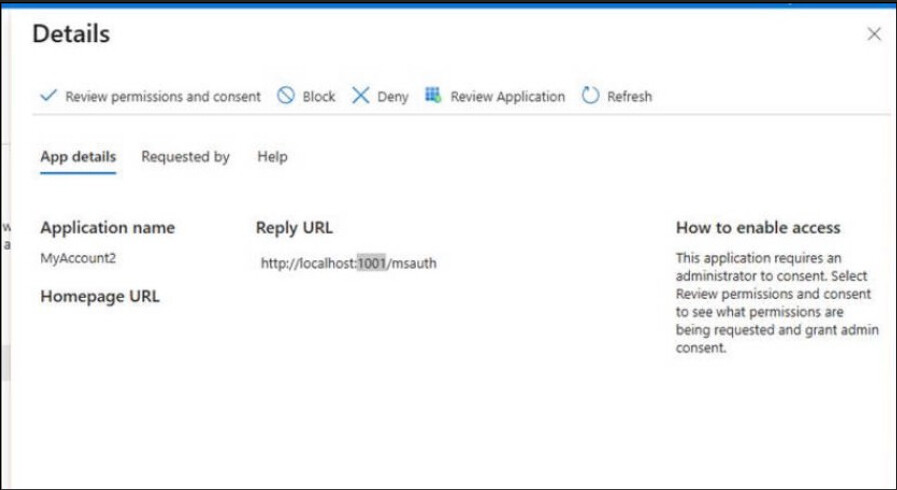This screenshot has height=490, width=897.
Task: Open the Help tab
Action: coord(272,157)
